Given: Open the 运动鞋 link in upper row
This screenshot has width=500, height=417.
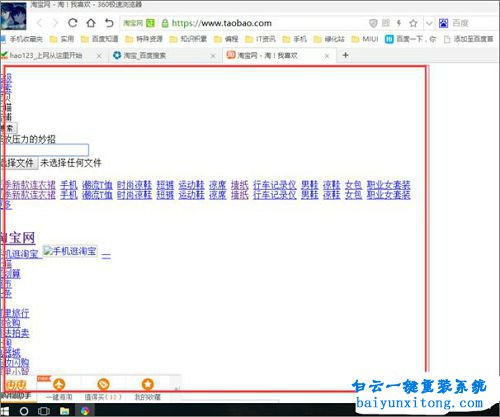Looking at the screenshot, I should (191, 185).
